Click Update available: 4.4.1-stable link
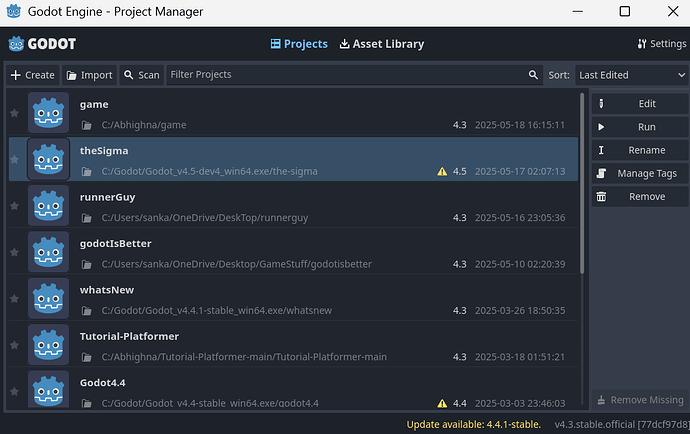690x434 pixels. pos(473,425)
